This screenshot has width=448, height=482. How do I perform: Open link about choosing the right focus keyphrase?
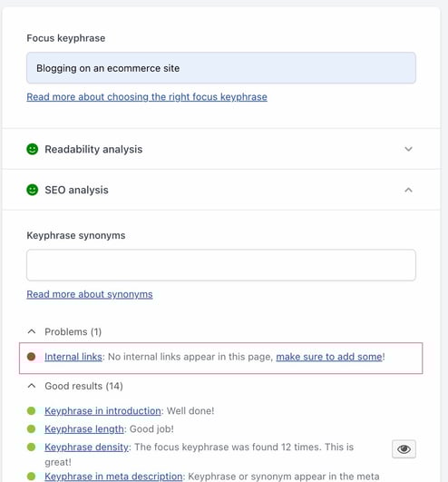(x=147, y=97)
